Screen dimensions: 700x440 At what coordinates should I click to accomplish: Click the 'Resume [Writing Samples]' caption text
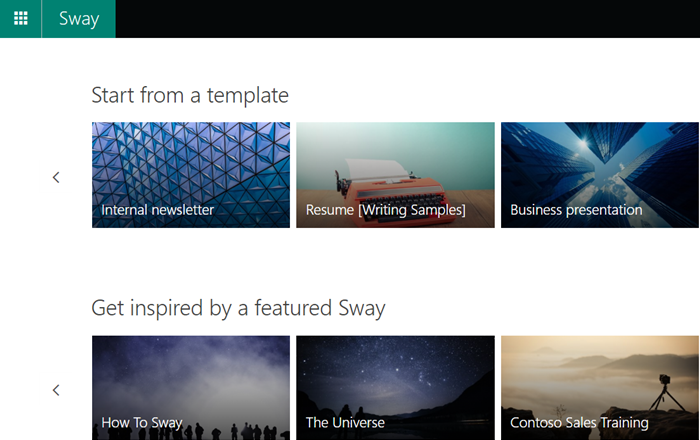coord(386,210)
